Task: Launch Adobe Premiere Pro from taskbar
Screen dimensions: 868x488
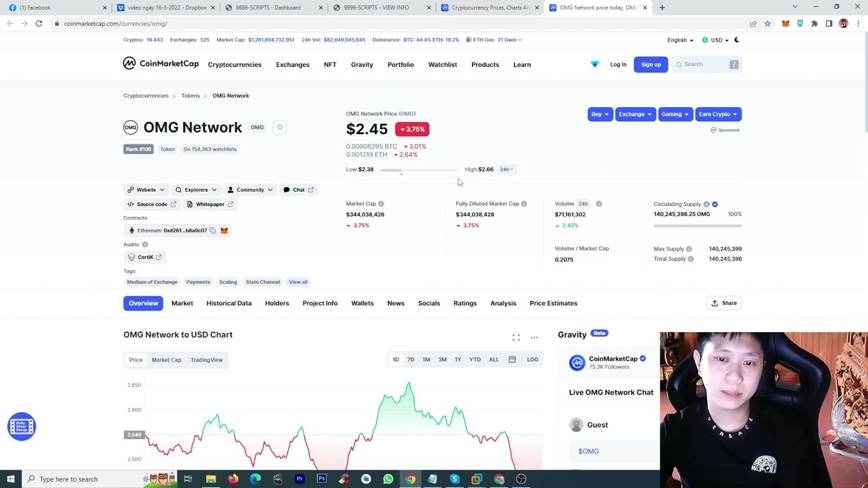Action: point(299,479)
